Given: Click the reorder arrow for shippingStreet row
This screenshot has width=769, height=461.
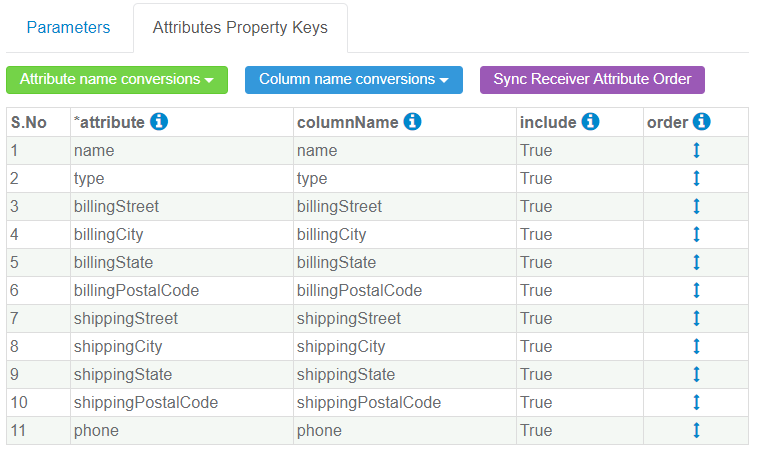Looking at the screenshot, I should [x=696, y=318].
